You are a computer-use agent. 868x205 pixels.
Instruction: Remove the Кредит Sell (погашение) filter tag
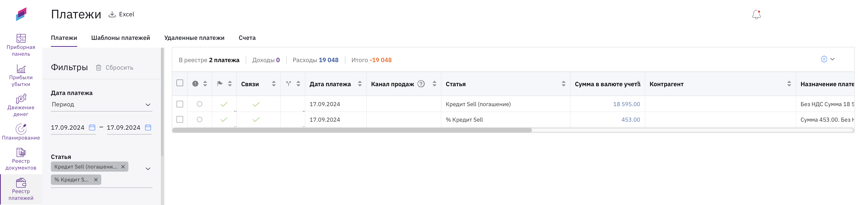click(x=123, y=166)
